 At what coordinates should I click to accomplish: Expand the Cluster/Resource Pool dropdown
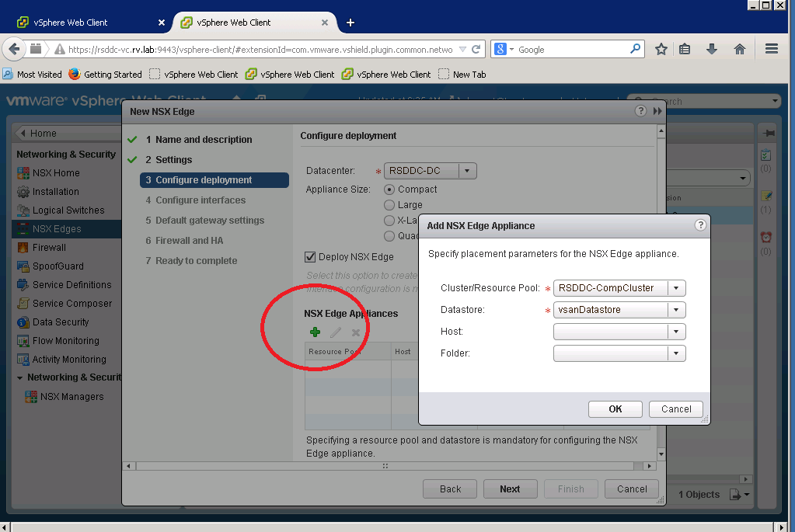tap(677, 288)
